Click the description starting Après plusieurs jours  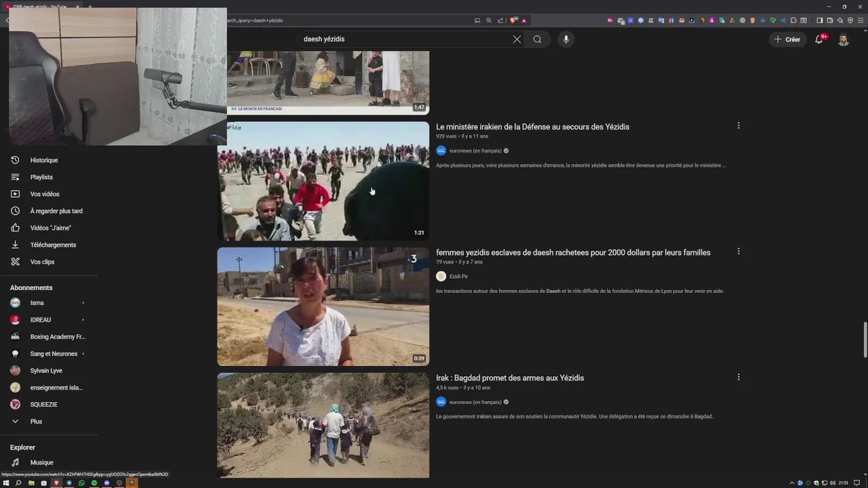[x=581, y=165]
